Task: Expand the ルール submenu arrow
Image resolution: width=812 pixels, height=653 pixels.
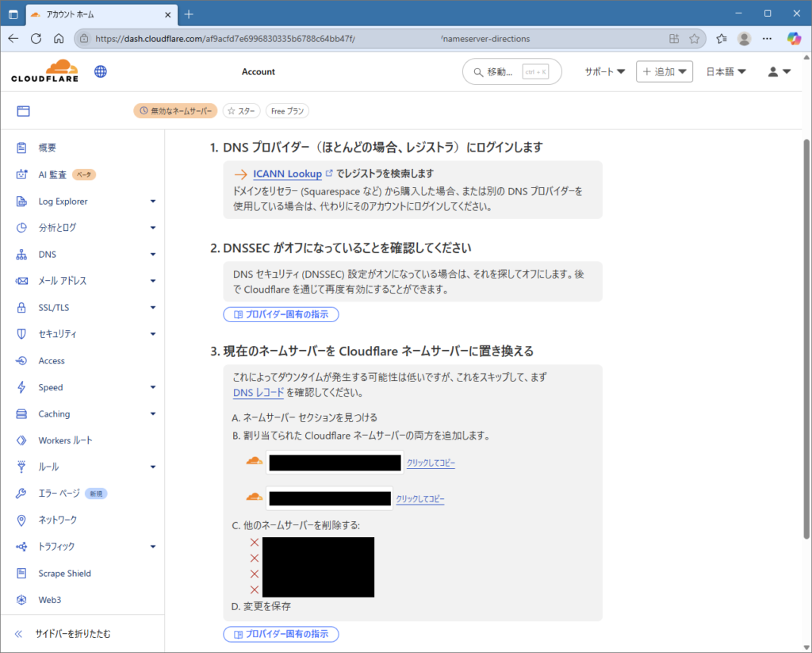Action: point(153,467)
